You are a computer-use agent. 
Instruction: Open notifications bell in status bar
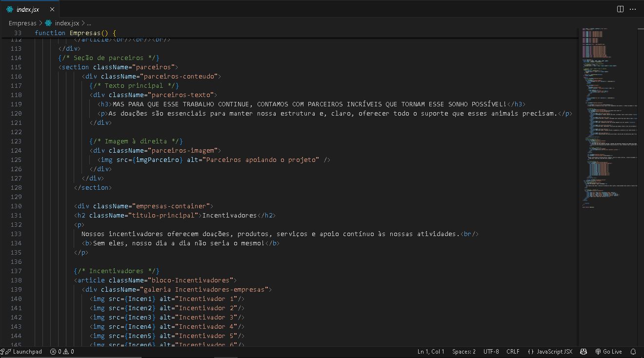coord(633,352)
